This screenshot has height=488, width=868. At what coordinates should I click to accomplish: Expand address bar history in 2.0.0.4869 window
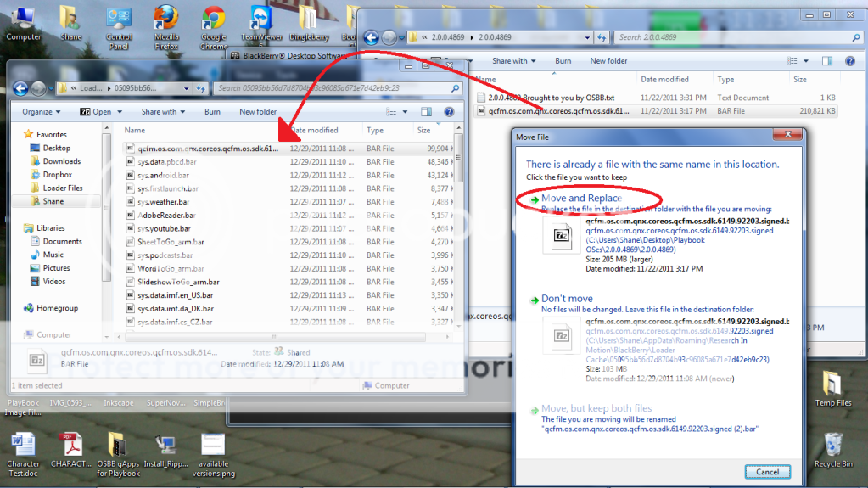tap(587, 37)
